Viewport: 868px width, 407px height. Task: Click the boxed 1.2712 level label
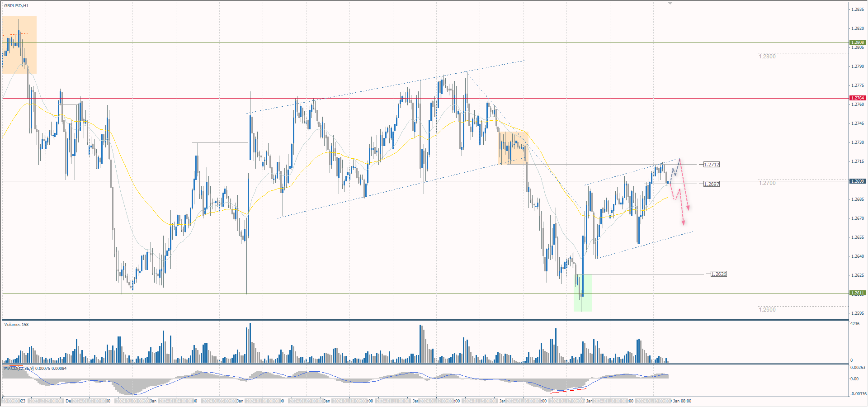click(x=712, y=165)
